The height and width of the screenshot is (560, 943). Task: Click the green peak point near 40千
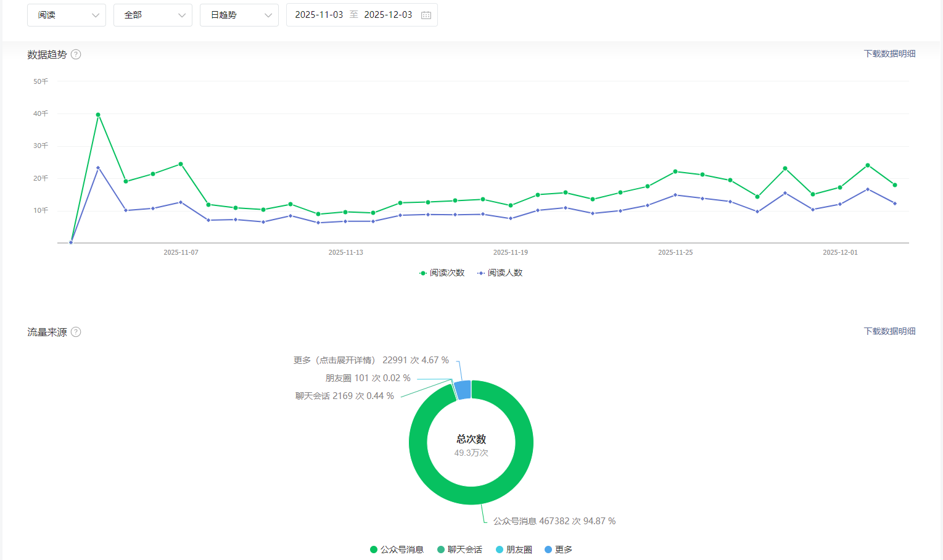point(98,115)
